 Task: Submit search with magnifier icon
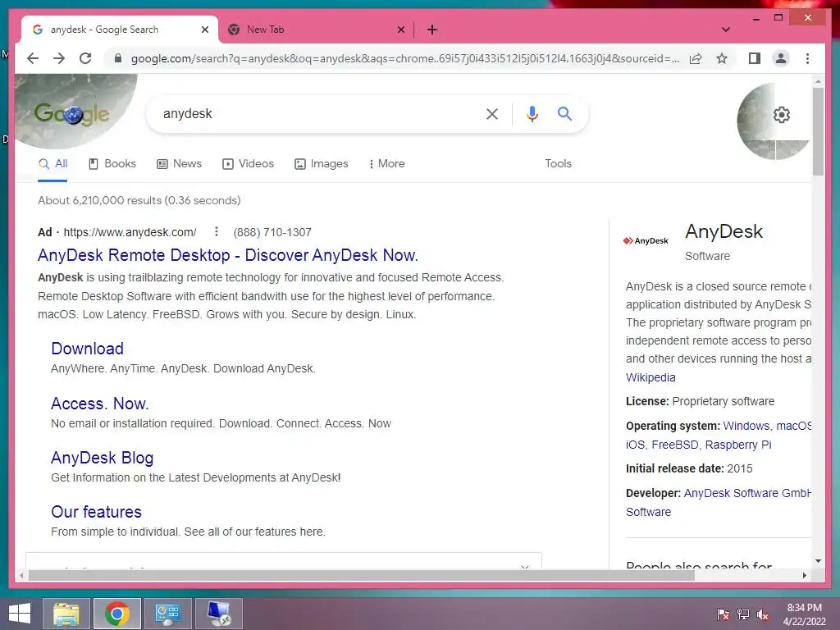(564, 113)
